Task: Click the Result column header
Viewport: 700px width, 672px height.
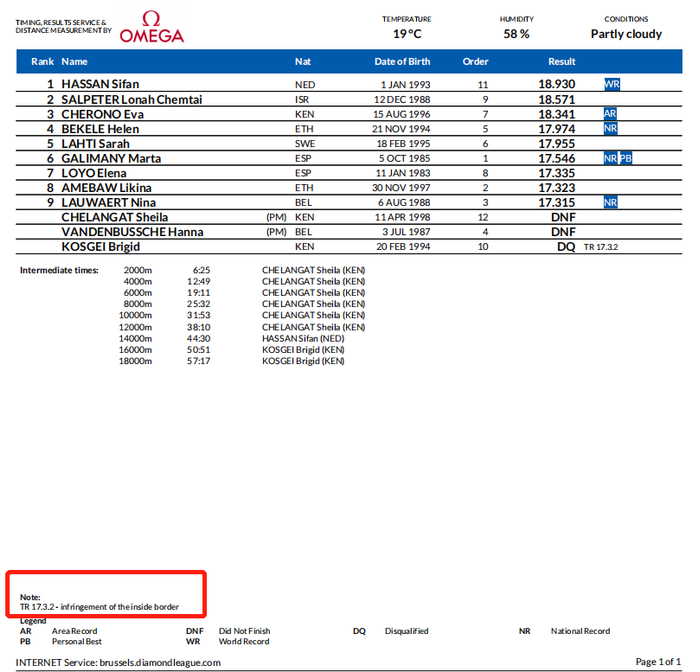Action: [562, 62]
